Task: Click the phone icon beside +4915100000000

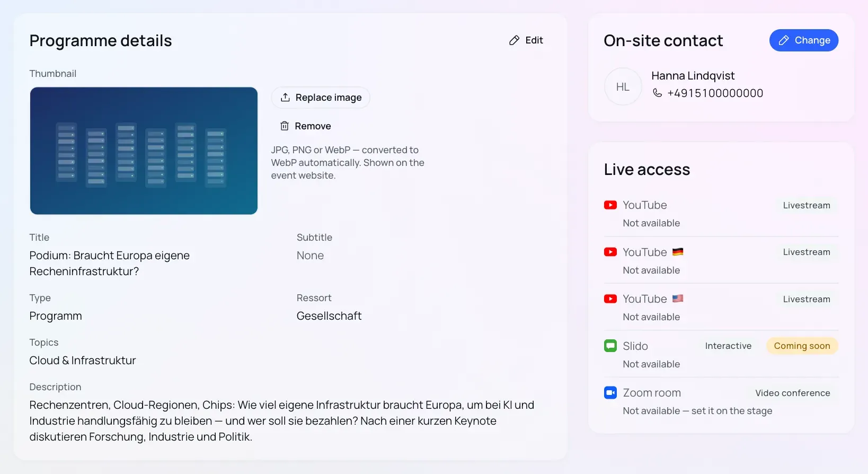Action: (657, 93)
